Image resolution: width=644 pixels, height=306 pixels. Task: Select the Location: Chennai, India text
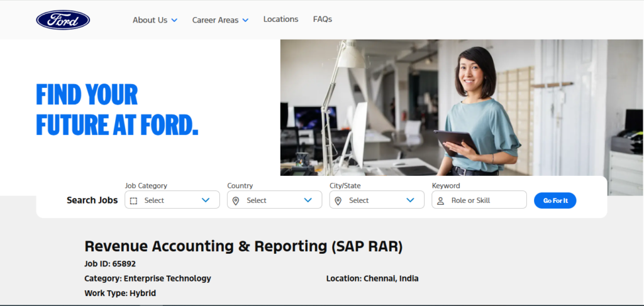[x=372, y=278]
